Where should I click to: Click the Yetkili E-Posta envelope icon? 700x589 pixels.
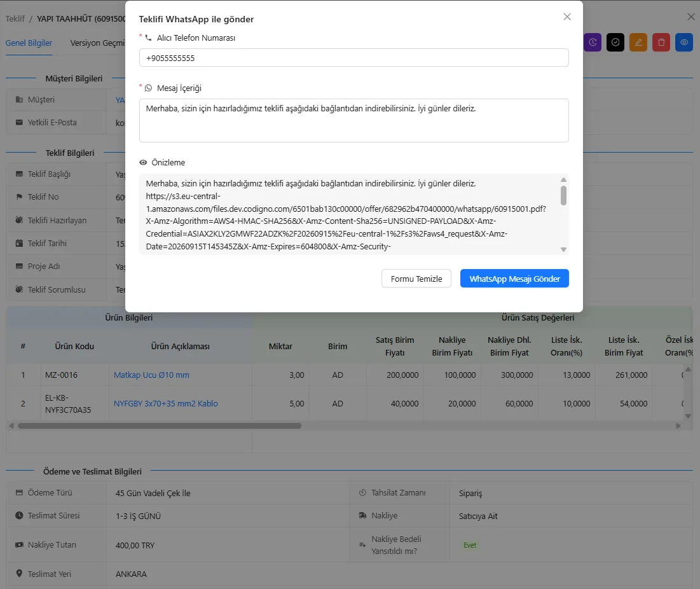[19, 122]
